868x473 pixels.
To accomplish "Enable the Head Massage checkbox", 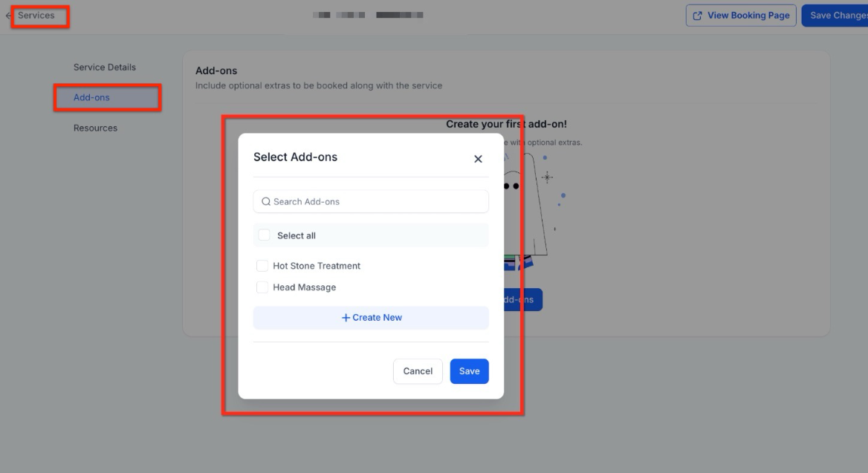I will 262,287.
